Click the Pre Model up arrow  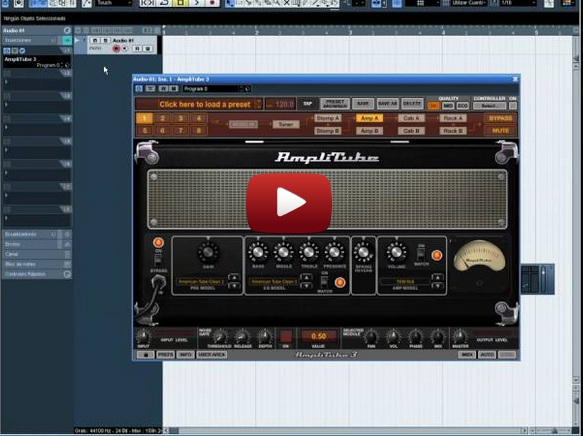pos(234,277)
